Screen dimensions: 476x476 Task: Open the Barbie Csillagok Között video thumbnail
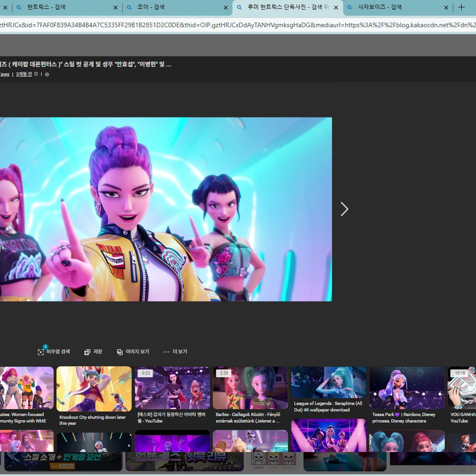pos(250,387)
